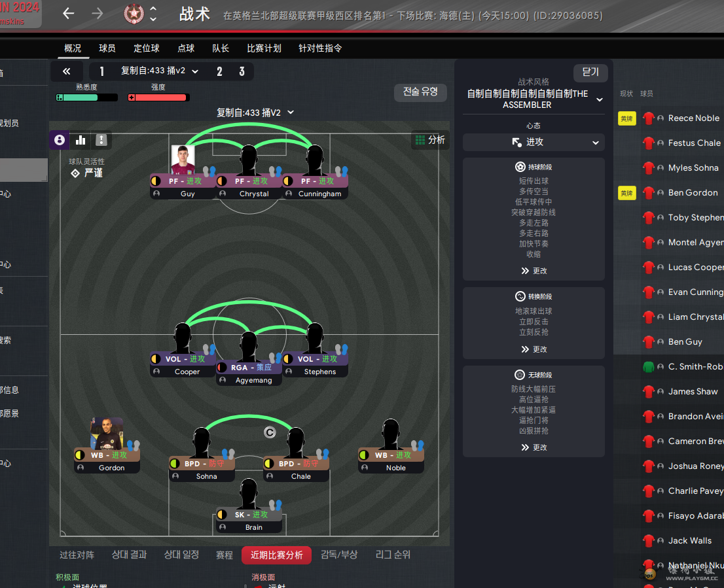Select tactic slot 2
Viewport: 724px width, 588px height.
point(219,71)
